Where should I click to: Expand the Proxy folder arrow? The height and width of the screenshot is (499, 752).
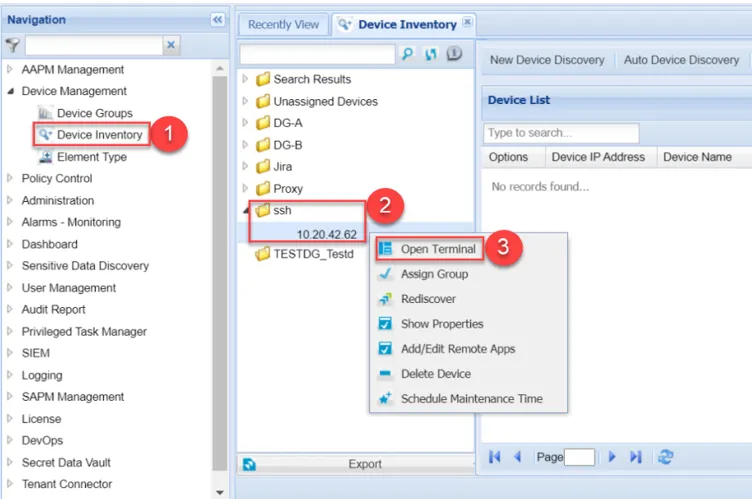245,188
